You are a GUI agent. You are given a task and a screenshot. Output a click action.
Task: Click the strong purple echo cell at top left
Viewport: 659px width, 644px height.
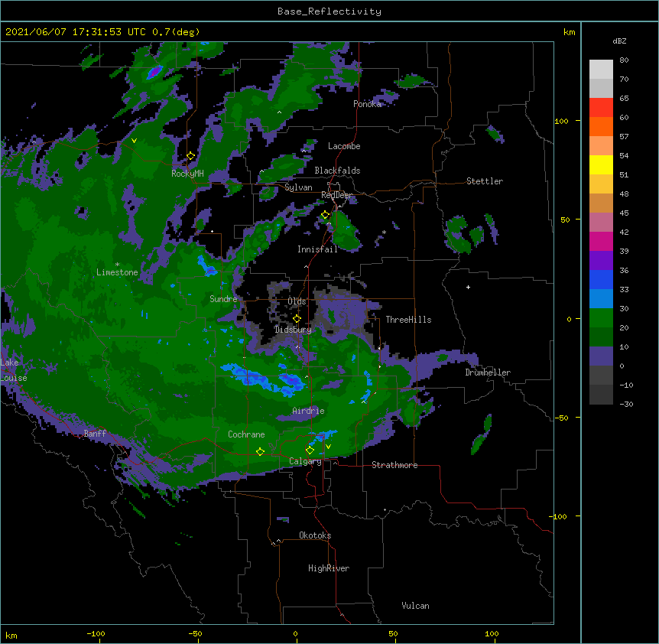tap(154, 72)
